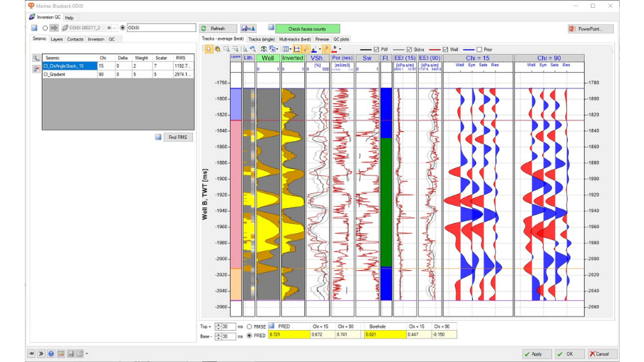Toggle the PW checkbox
Viewport: 644px width, 362px height.
click(x=376, y=49)
